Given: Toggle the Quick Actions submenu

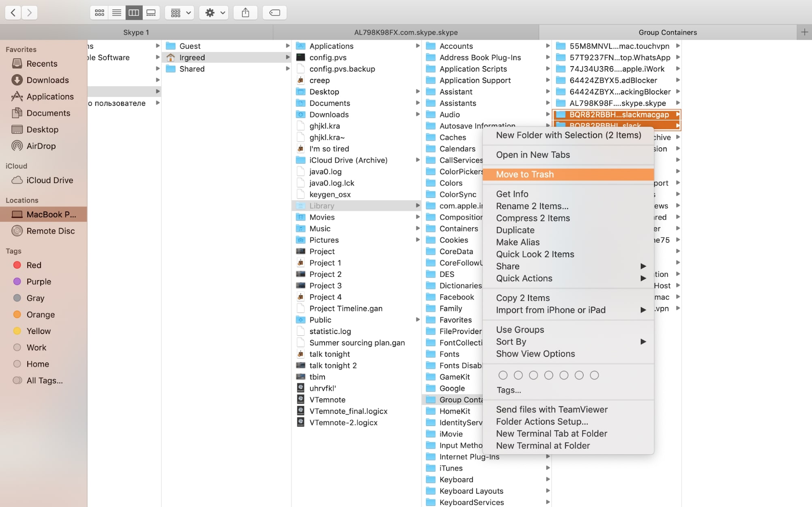Looking at the screenshot, I should (643, 278).
